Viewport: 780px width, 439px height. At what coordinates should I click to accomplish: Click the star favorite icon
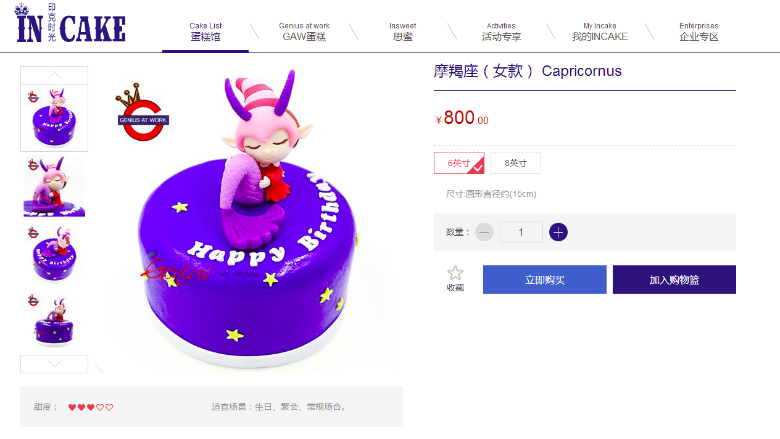point(455,273)
